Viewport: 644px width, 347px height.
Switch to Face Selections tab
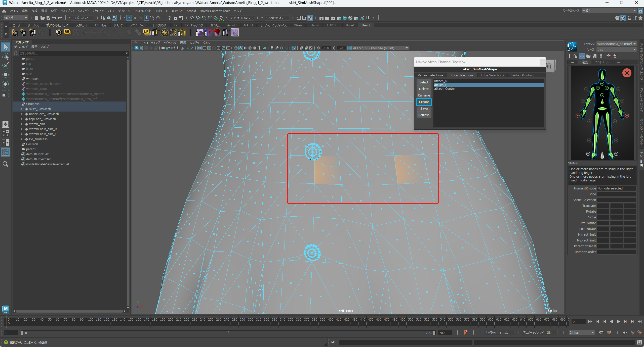[x=462, y=75]
